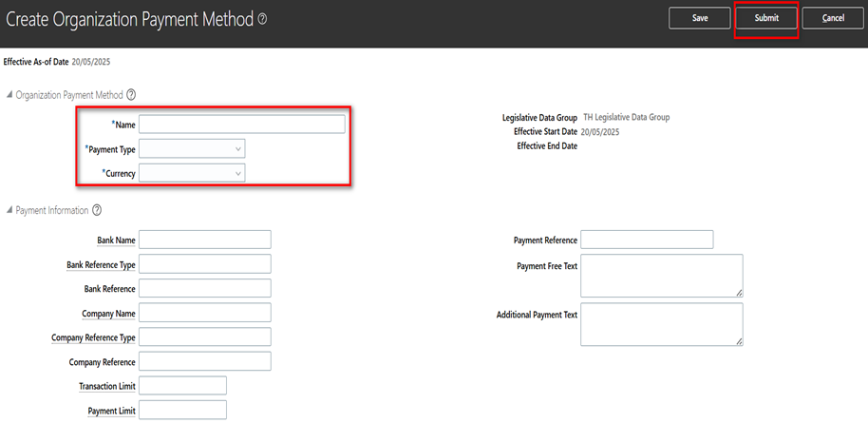Click the Save button

699,18
